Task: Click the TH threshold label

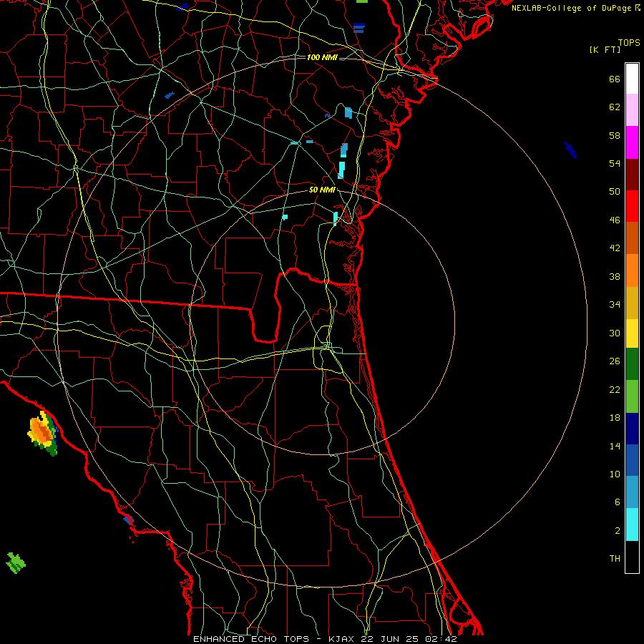Action: [615, 559]
